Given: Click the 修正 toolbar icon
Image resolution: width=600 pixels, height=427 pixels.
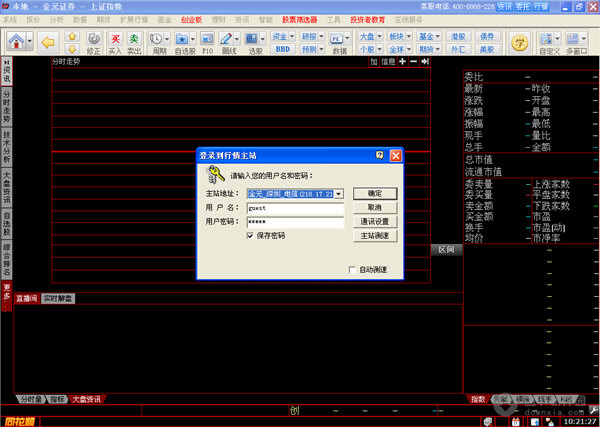Looking at the screenshot, I should click(94, 39).
